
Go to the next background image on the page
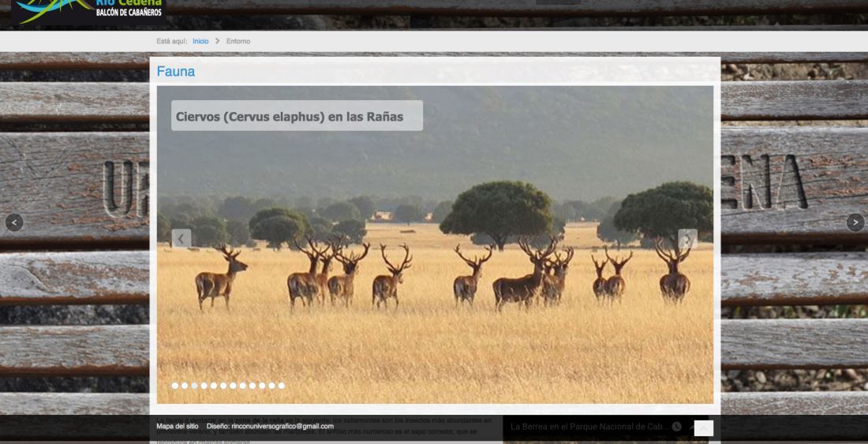click(x=855, y=223)
